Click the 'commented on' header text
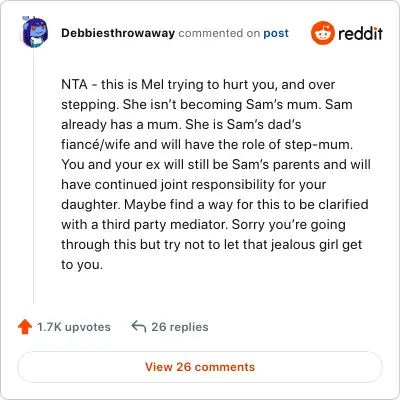The width and height of the screenshot is (400, 400). (x=219, y=33)
